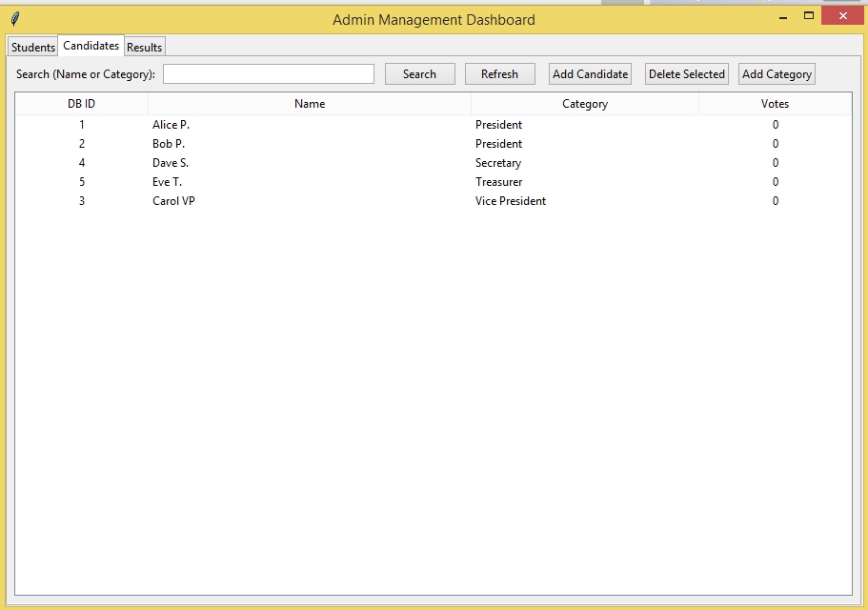Click the Name column header

[310, 104]
